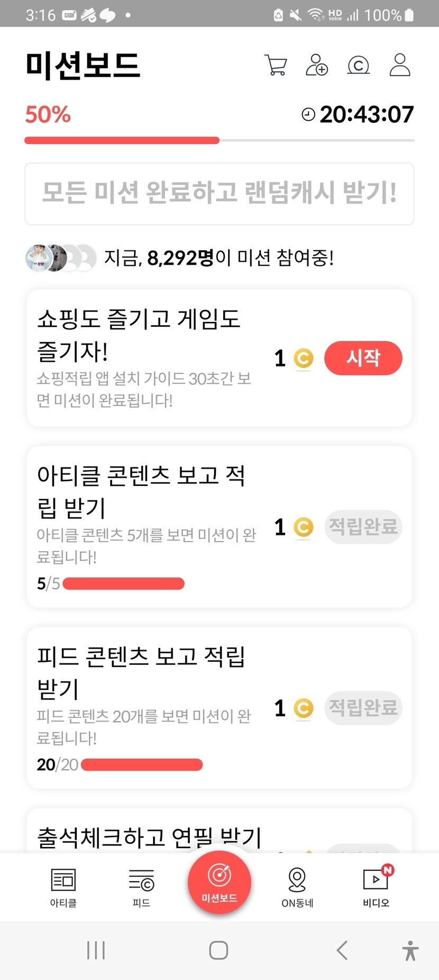Open the 비디오 tab
The width and height of the screenshot is (439, 980).
tap(376, 887)
